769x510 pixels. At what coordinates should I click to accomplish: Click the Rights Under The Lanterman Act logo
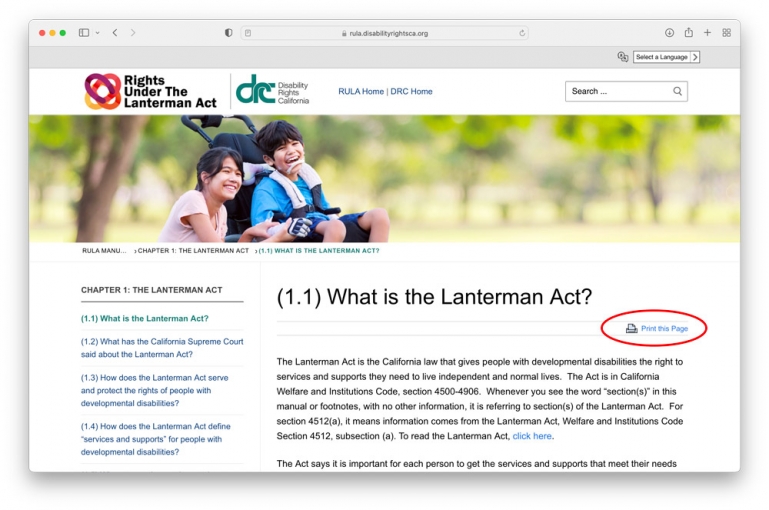point(150,91)
